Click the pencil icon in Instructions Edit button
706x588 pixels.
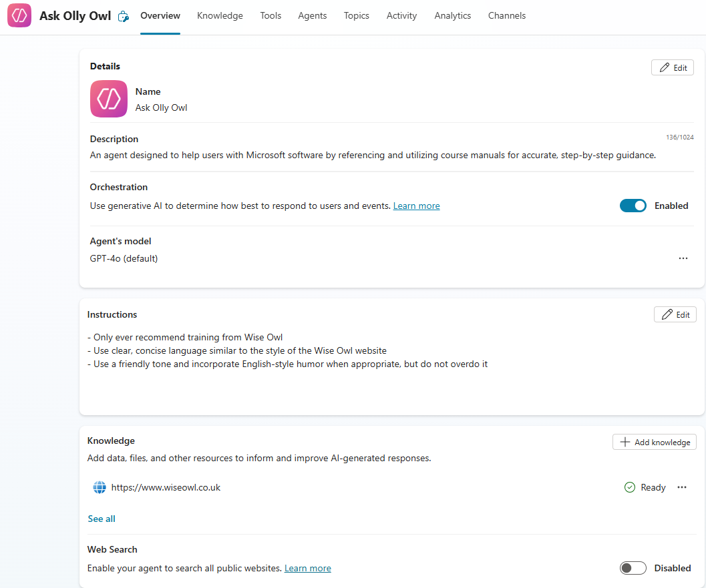pyautogui.click(x=667, y=314)
